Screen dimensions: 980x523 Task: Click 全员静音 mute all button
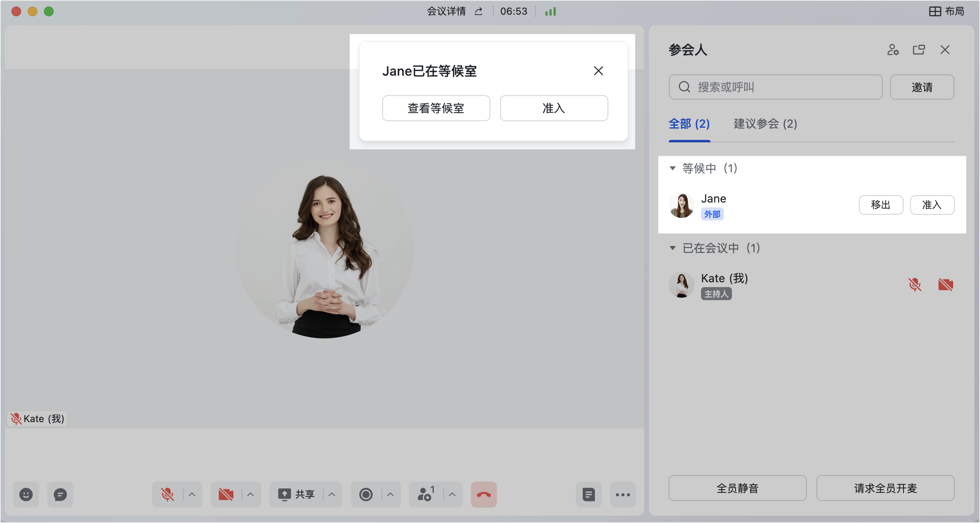(x=738, y=488)
